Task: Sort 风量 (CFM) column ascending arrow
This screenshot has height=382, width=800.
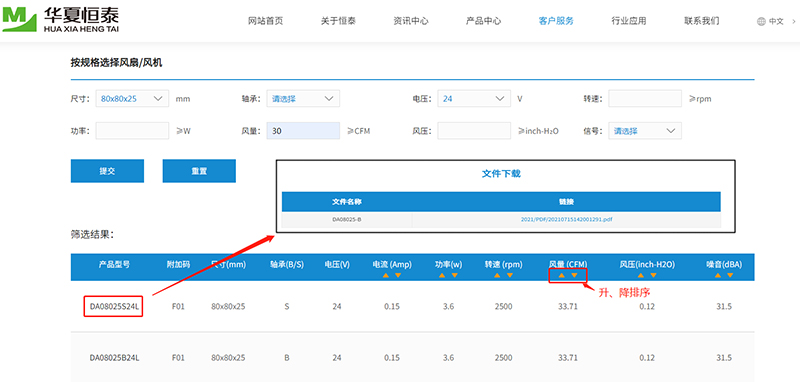Action: pyautogui.click(x=562, y=275)
